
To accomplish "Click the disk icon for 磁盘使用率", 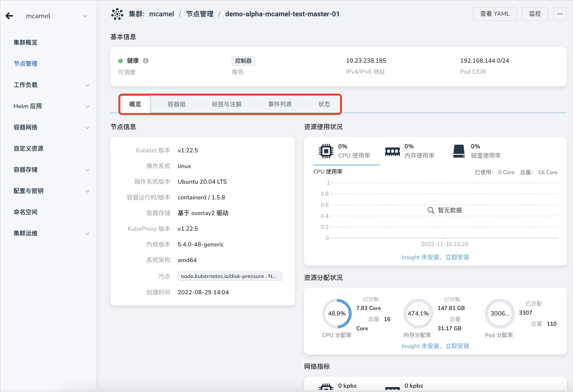I will click(x=459, y=151).
